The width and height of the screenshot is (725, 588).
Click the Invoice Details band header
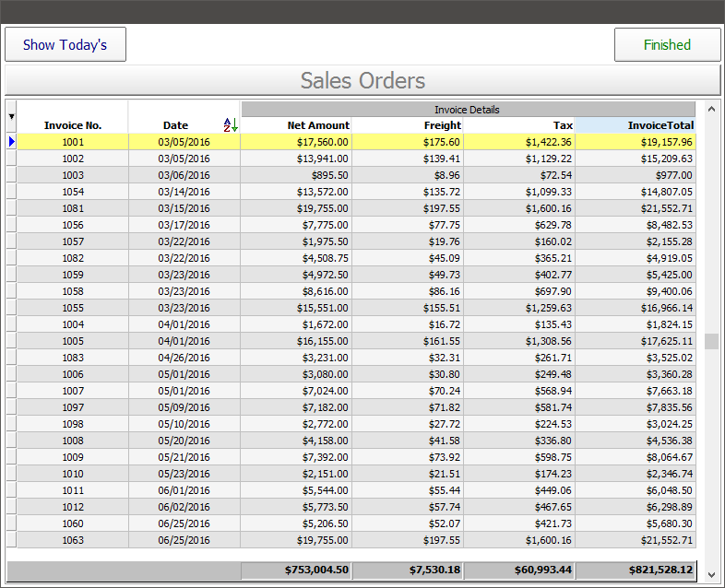(x=468, y=109)
